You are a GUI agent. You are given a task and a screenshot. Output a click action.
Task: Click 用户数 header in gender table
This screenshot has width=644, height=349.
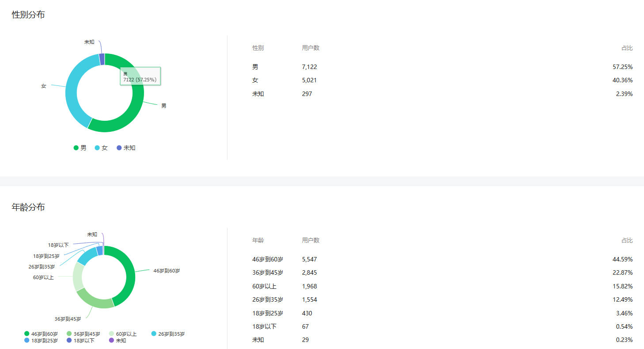pyautogui.click(x=311, y=48)
